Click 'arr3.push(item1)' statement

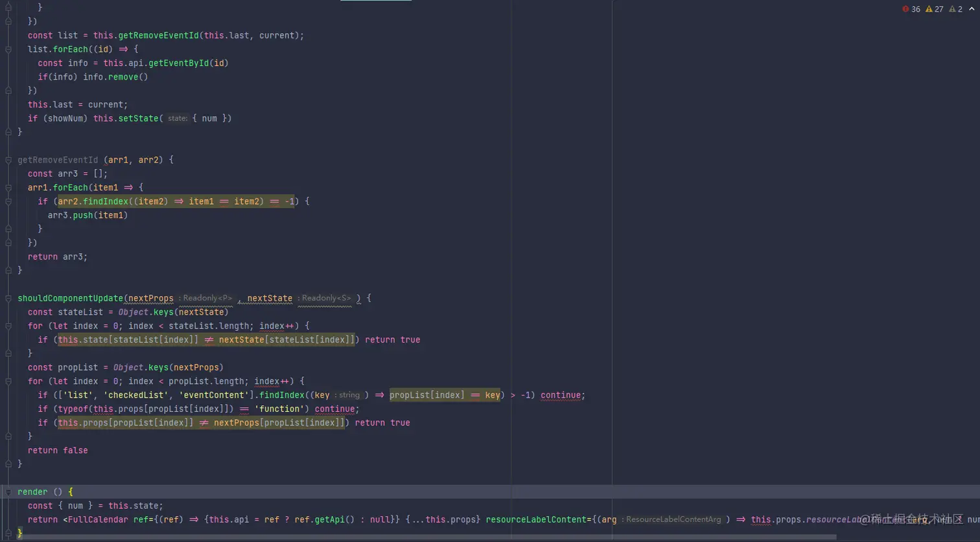click(x=87, y=215)
